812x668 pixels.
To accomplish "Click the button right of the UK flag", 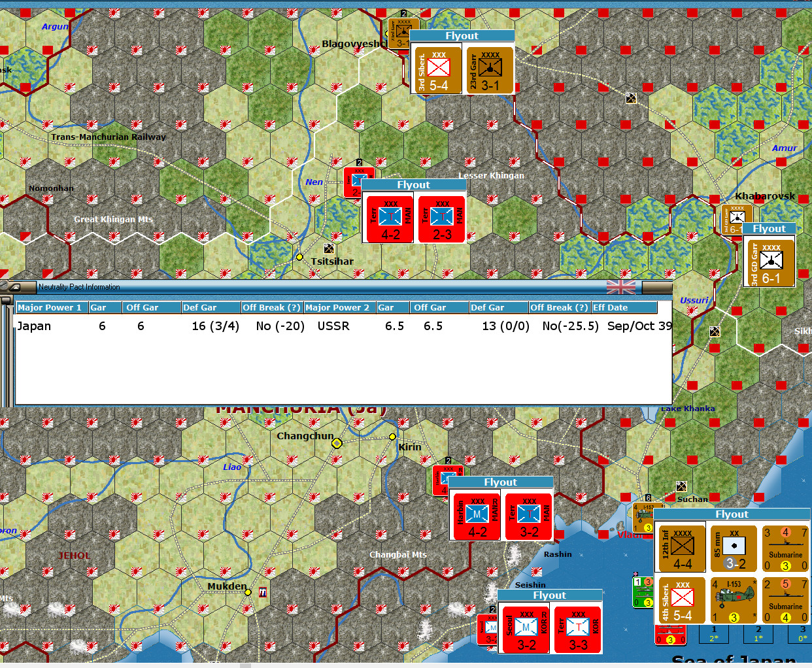I will (x=656, y=287).
